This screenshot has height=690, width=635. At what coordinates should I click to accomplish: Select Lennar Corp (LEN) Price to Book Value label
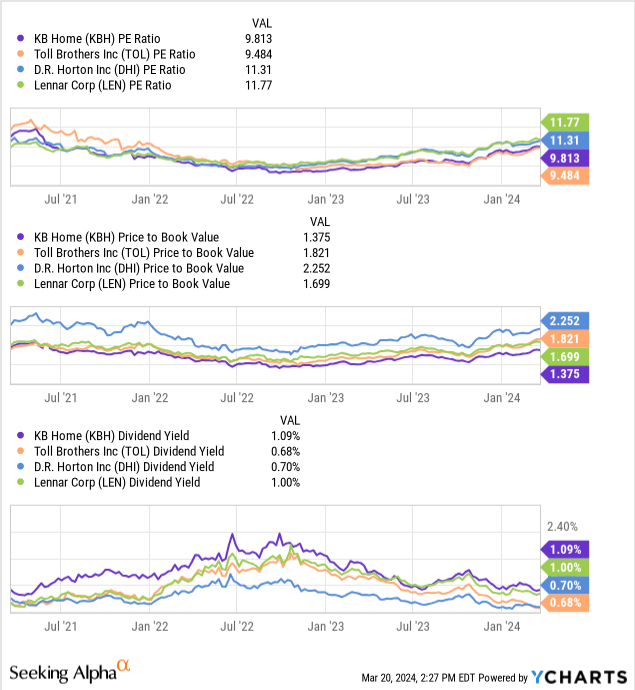[x=132, y=284]
